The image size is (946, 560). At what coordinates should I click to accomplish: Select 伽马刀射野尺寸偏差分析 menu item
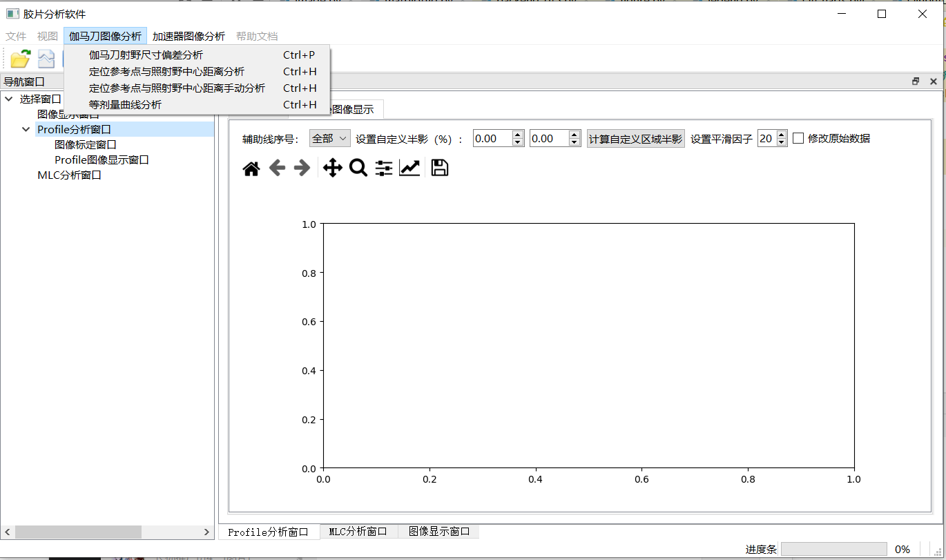145,55
